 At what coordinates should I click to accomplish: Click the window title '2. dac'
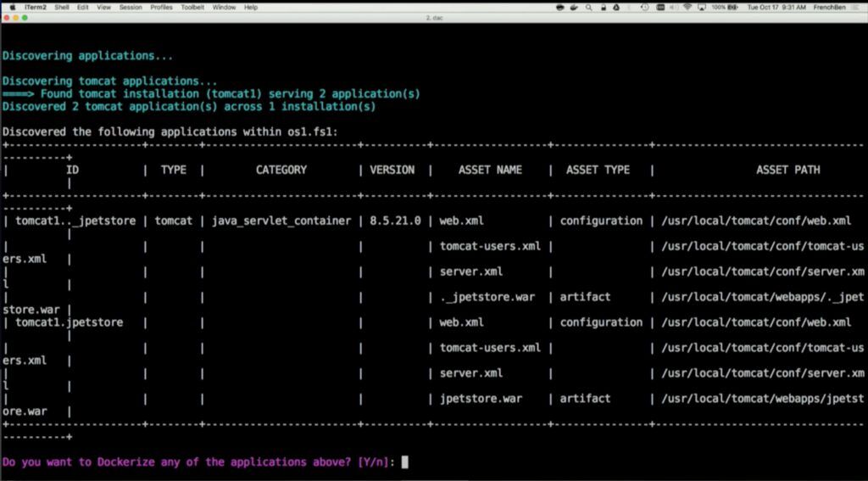(x=434, y=18)
